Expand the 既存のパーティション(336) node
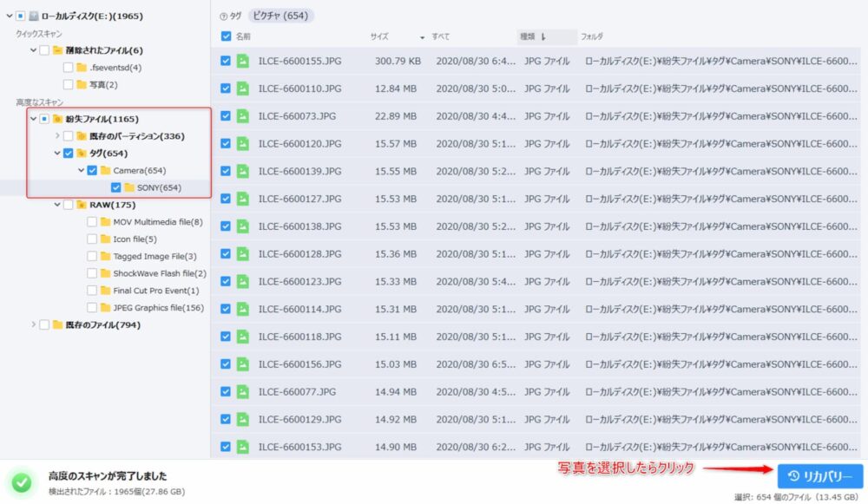The height and width of the screenshot is (504, 868). coord(57,135)
